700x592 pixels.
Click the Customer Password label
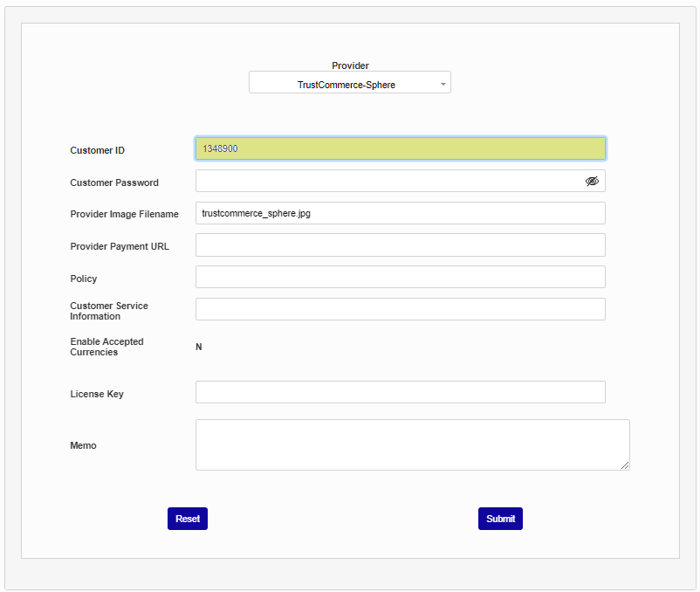pos(114,182)
